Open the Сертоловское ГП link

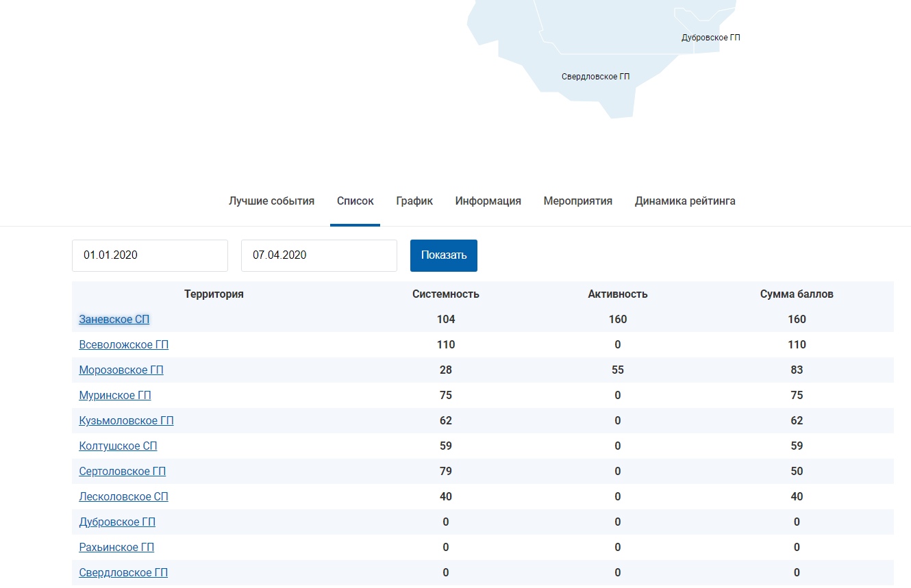click(x=123, y=471)
